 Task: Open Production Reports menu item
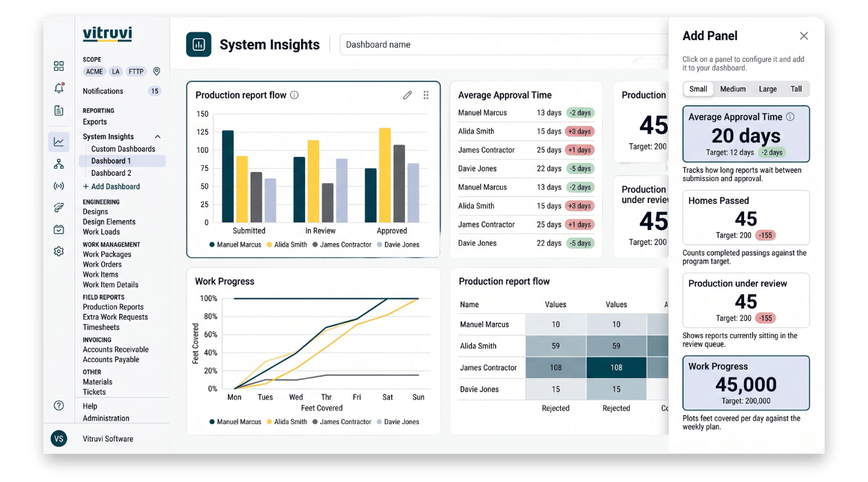point(113,307)
